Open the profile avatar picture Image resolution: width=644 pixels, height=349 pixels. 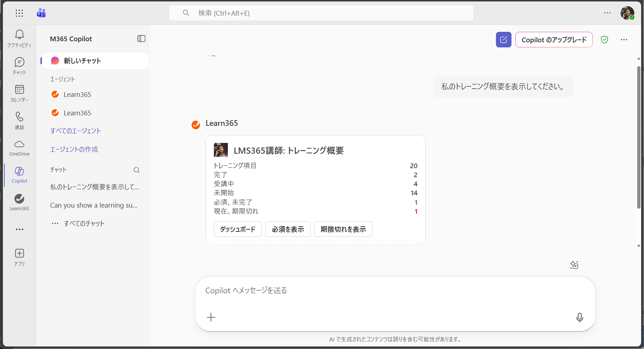(x=627, y=13)
